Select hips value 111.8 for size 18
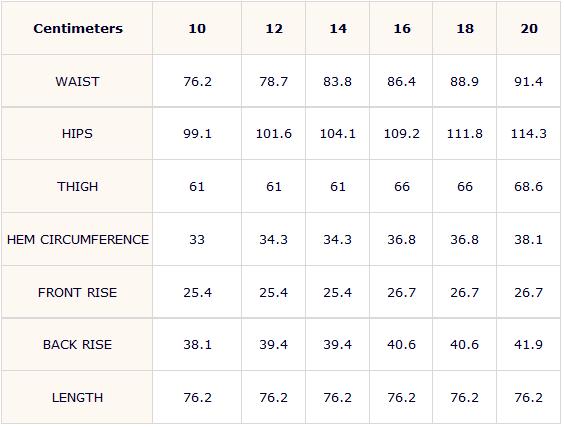The height and width of the screenshot is (427, 564). click(465, 134)
